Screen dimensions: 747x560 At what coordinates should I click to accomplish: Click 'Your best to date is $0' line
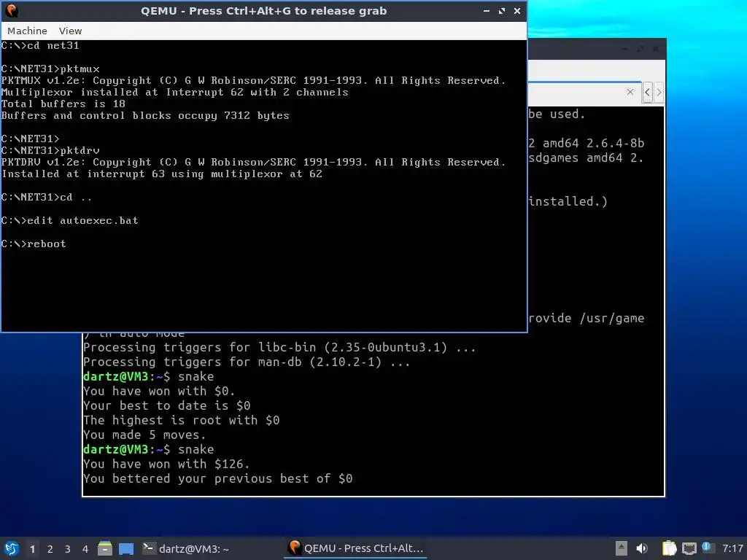[x=167, y=405]
